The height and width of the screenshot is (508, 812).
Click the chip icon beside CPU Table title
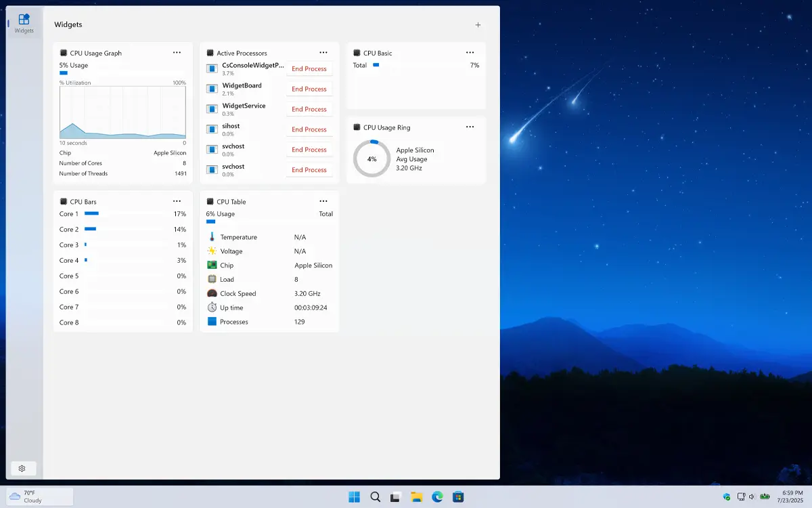tap(210, 201)
